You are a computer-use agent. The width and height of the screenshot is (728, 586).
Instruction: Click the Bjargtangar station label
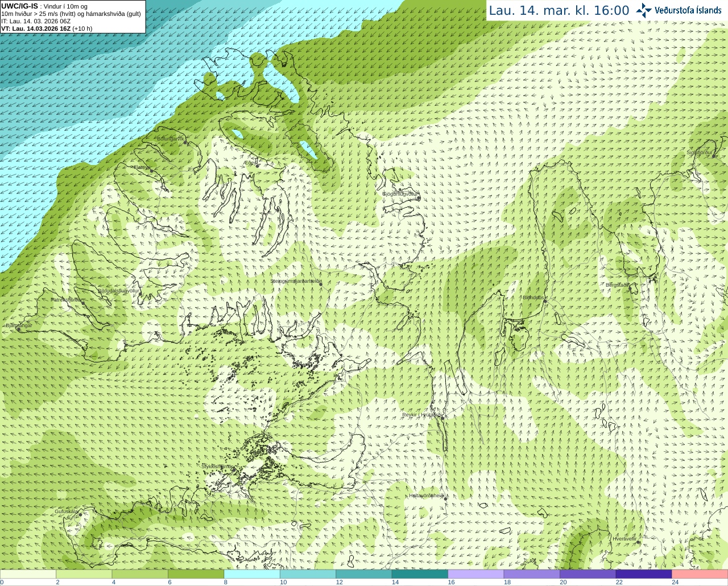coord(19,325)
